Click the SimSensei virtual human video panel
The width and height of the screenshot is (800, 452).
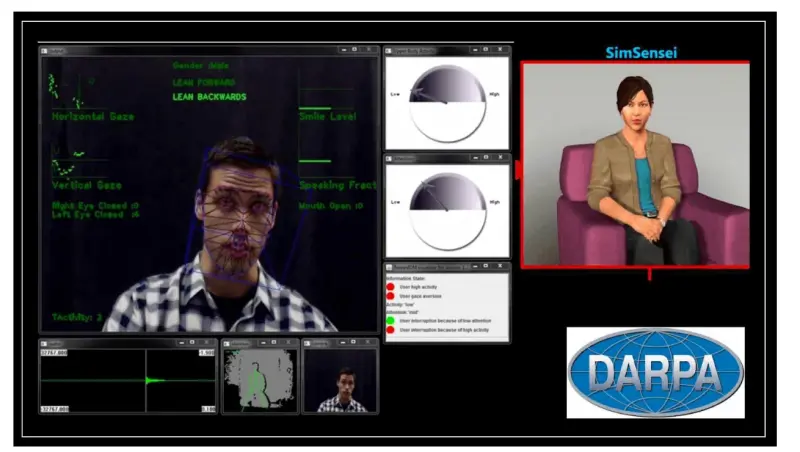[635, 164]
